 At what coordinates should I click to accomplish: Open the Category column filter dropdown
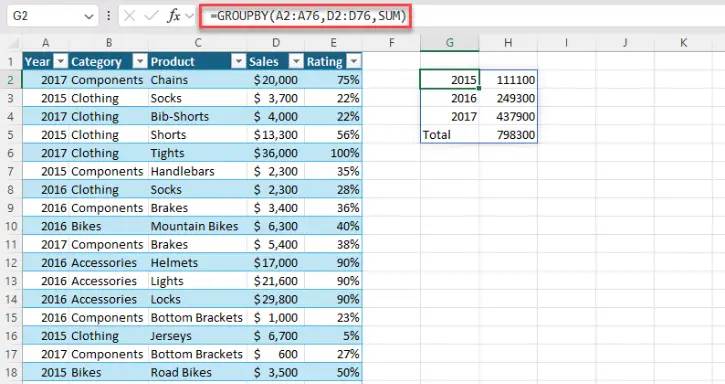pos(140,61)
